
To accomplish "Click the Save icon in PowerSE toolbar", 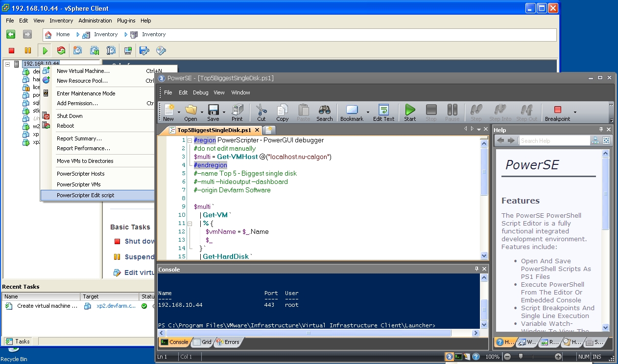I will coord(213,110).
